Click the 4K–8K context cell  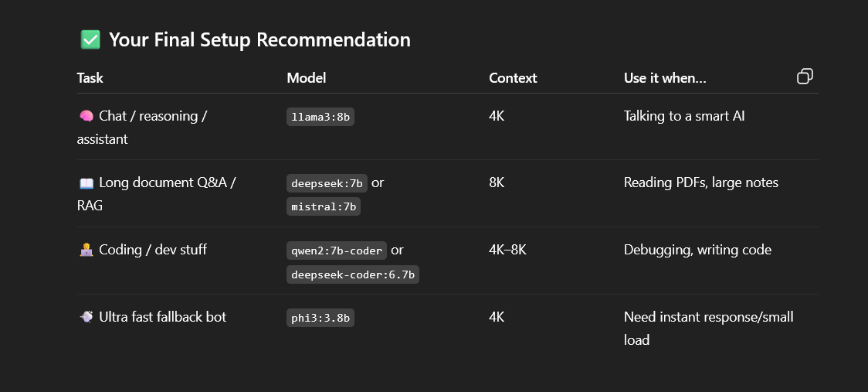(507, 250)
